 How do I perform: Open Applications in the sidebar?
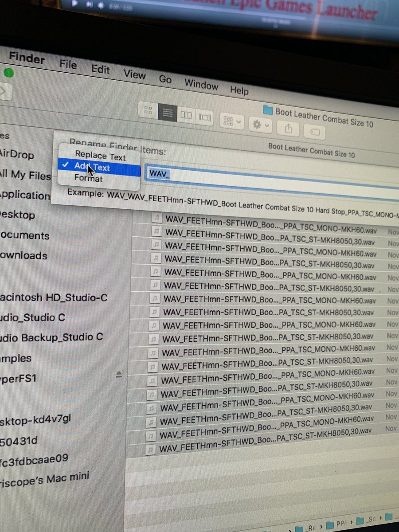(26, 195)
